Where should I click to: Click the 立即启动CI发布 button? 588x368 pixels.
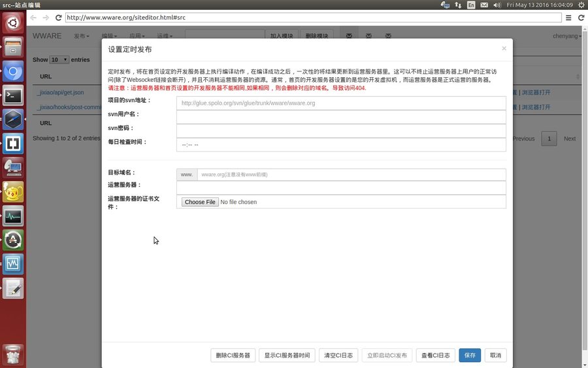point(387,355)
